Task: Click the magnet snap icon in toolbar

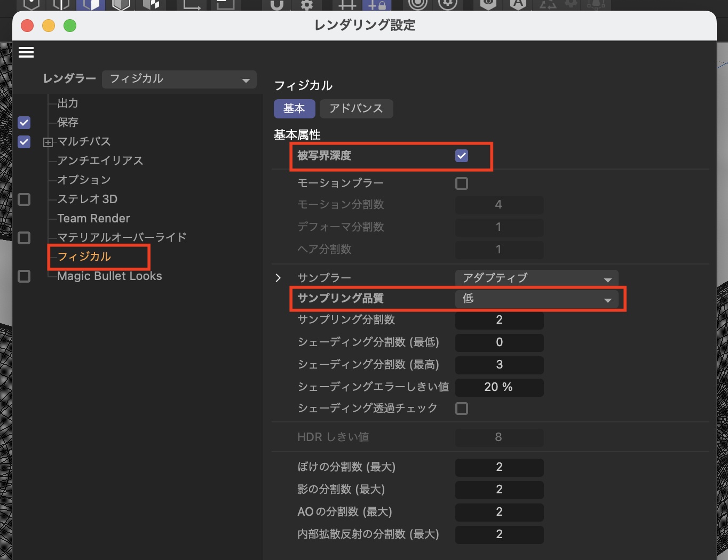Action: 276,5
